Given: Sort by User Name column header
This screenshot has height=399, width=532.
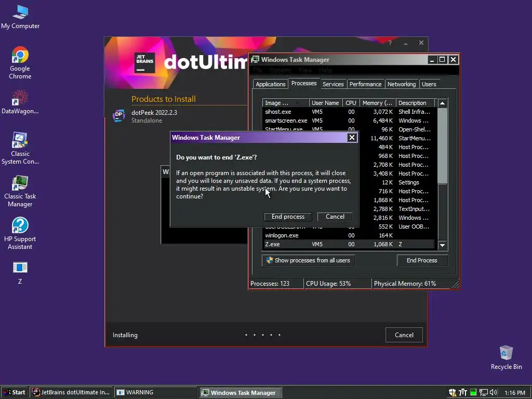Looking at the screenshot, I should pos(325,103).
